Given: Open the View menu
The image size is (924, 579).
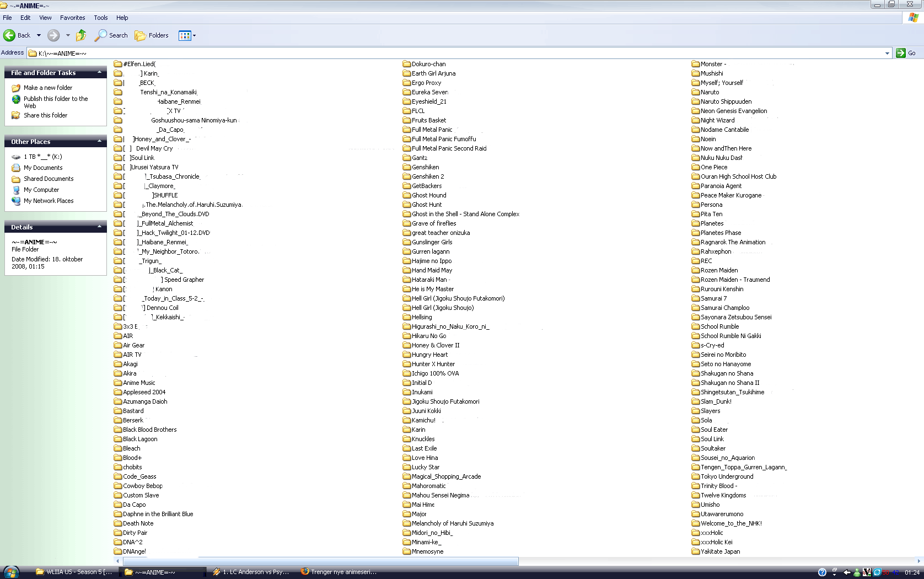Looking at the screenshot, I should coord(45,18).
